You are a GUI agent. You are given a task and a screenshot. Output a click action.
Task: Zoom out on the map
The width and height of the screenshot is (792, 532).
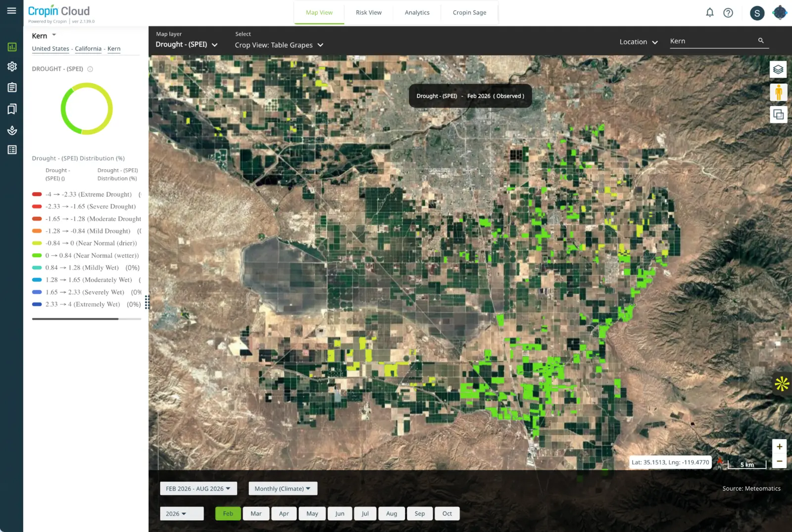779,461
